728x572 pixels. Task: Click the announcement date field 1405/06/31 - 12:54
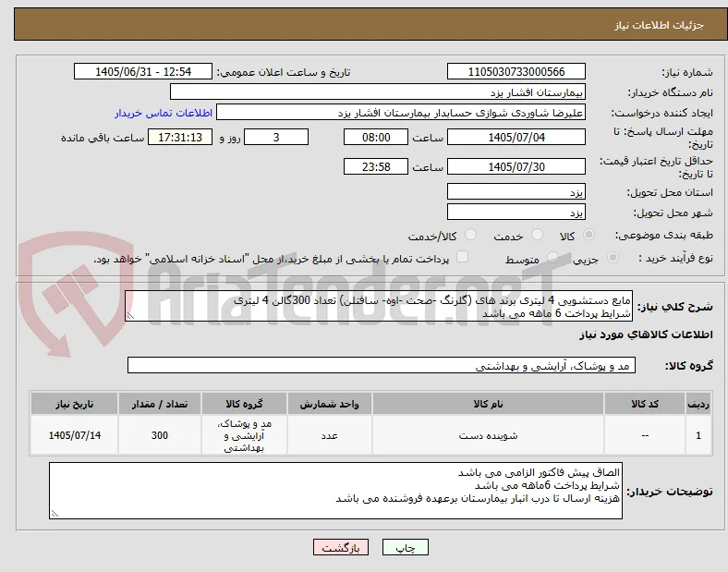point(143,72)
